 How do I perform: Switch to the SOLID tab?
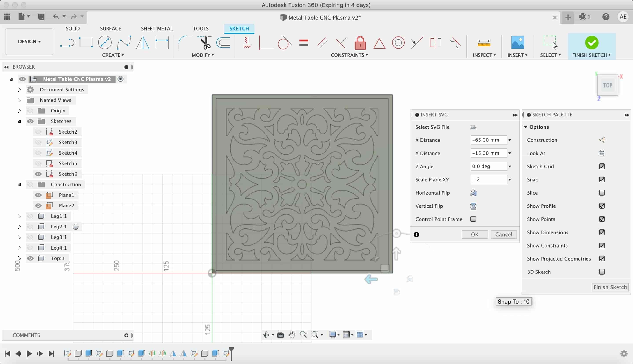[73, 29]
